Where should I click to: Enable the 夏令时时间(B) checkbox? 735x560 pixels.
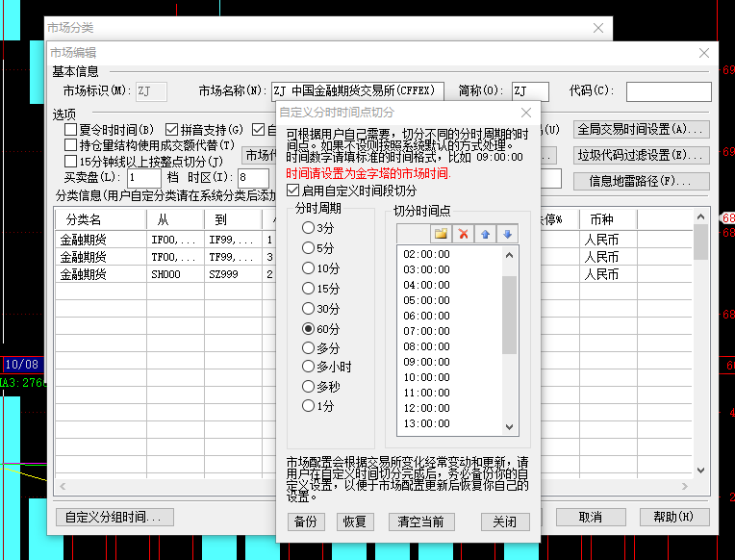(x=70, y=129)
